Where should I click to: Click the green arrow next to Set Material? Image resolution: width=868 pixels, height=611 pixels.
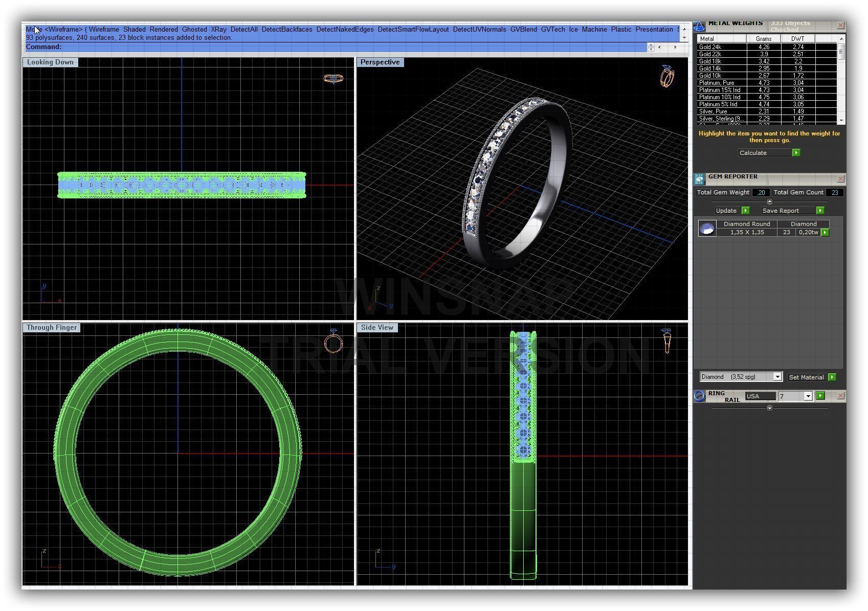[x=832, y=377]
